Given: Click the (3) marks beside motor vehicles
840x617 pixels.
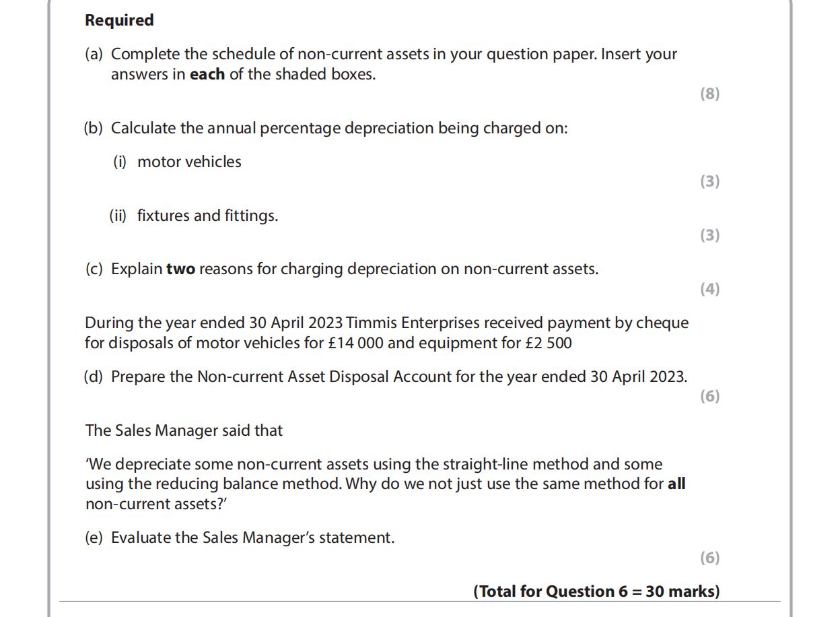Looking at the screenshot, I should [709, 181].
